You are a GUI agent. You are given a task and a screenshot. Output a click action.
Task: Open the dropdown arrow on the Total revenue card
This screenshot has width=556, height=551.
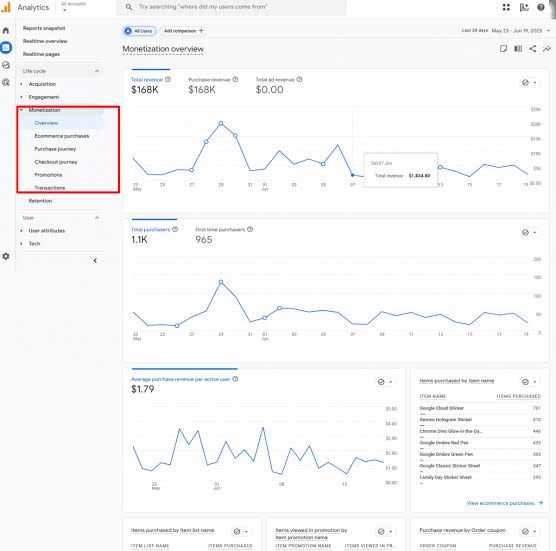point(535,83)
